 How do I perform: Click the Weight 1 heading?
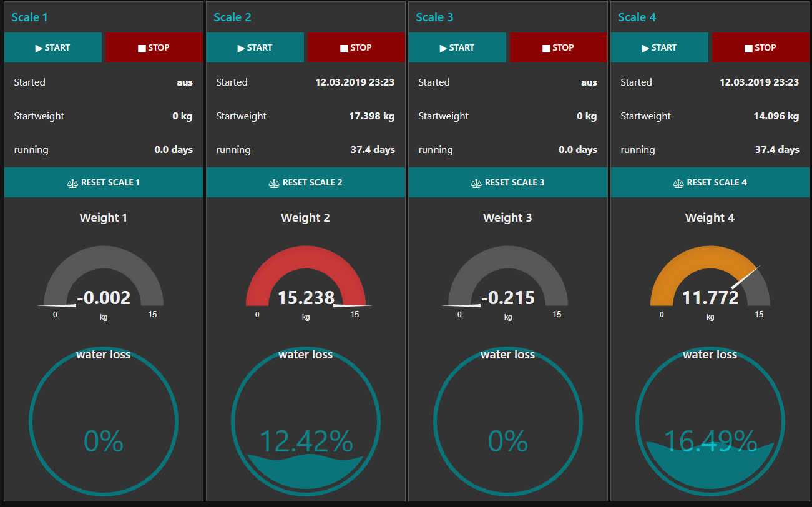pyautogui.click(x=104, y=218)
